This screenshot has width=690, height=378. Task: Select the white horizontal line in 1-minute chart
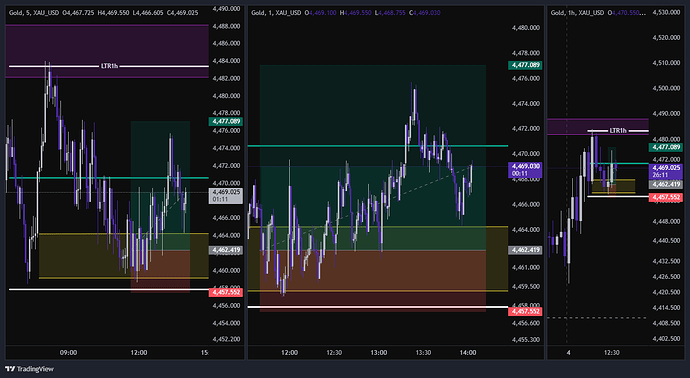tap(378, 307)
